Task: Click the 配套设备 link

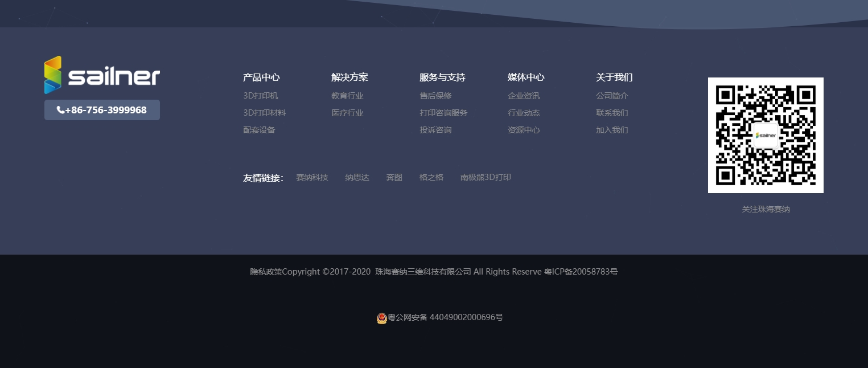Action: tap(259, 130)
